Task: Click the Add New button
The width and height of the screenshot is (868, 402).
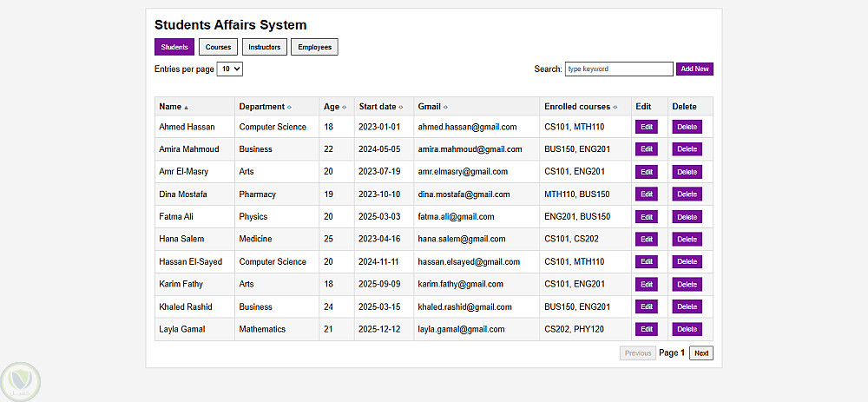Action: pos(694,69)
